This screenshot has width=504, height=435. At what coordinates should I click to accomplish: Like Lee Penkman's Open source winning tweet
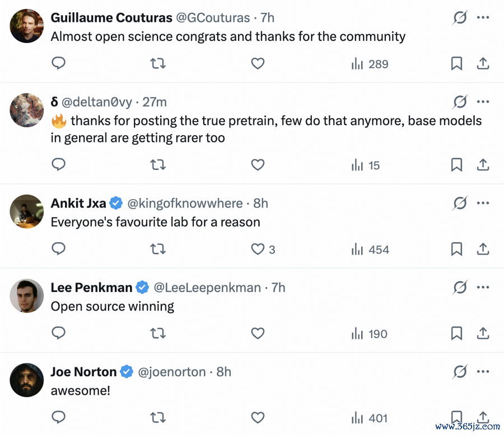258,334
